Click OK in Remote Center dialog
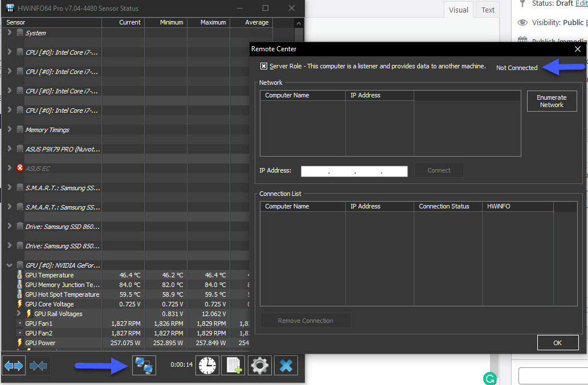This screenshot has height=385, width=588. point(558,343)
